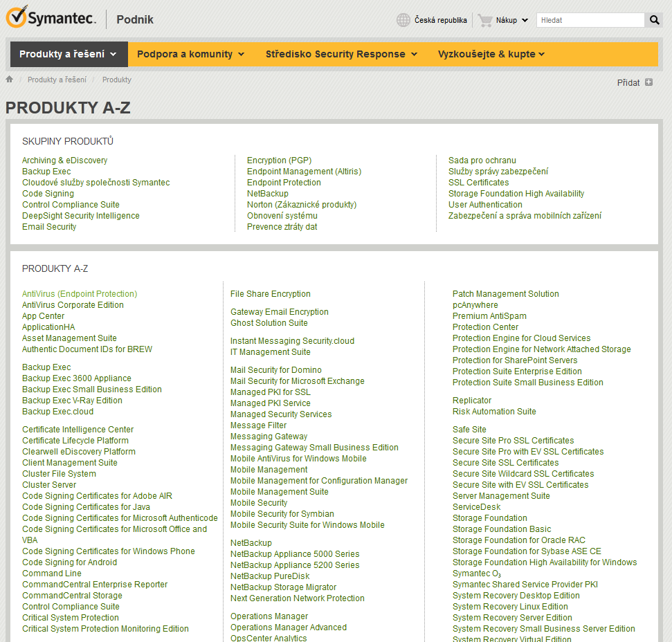Open User Authentication group
This screenshot has width=672, height=642.
[485, 205]
